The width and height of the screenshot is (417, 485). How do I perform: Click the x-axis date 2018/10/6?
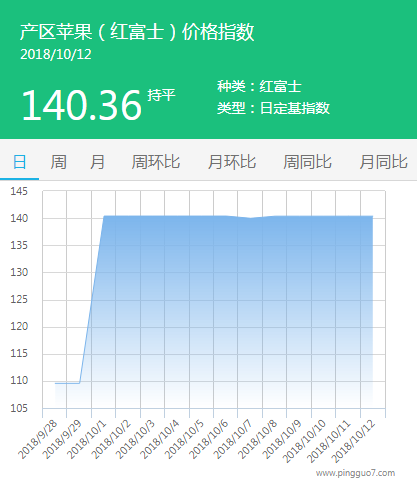[209, 440]
